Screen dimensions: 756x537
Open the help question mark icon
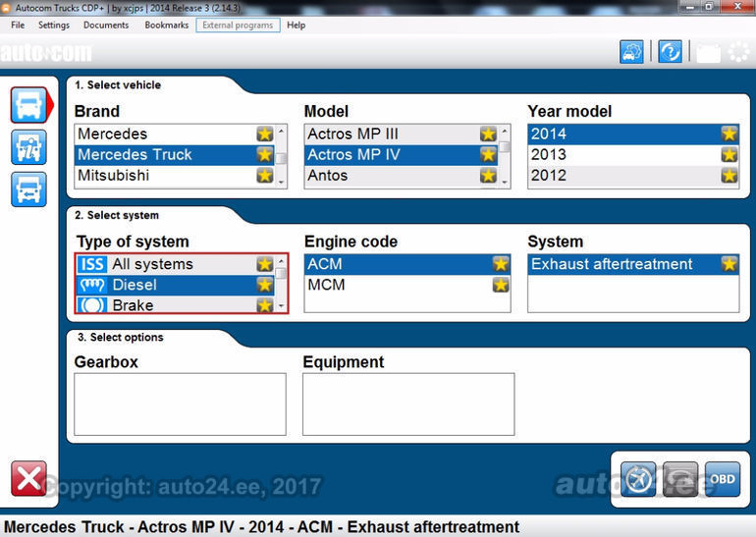click(x=671, y=52)
